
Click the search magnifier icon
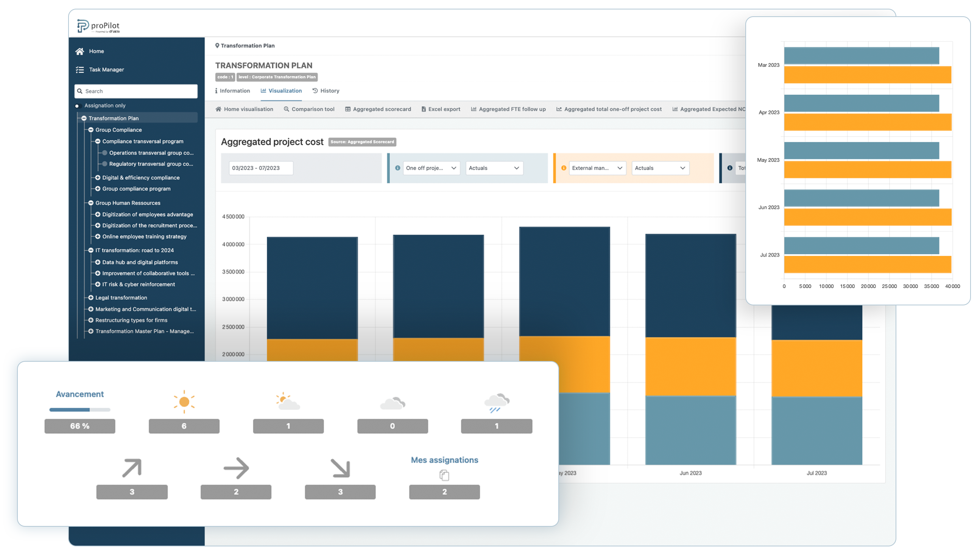point(79,91)
